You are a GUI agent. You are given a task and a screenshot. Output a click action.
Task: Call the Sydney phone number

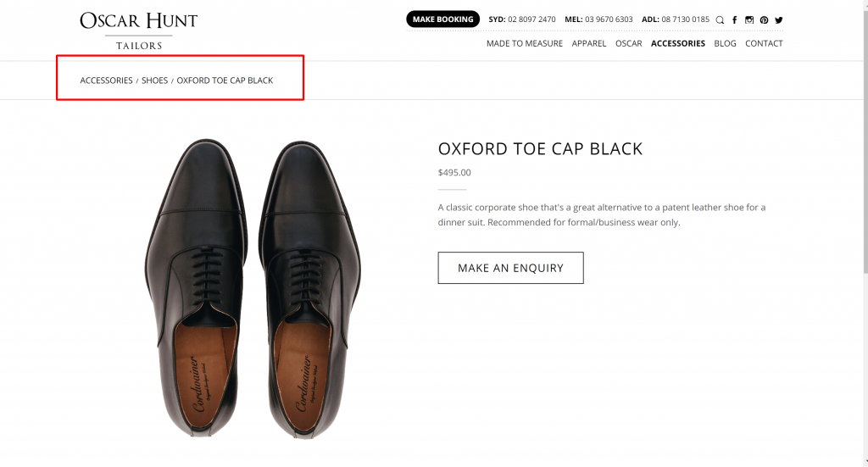(531, 19)
